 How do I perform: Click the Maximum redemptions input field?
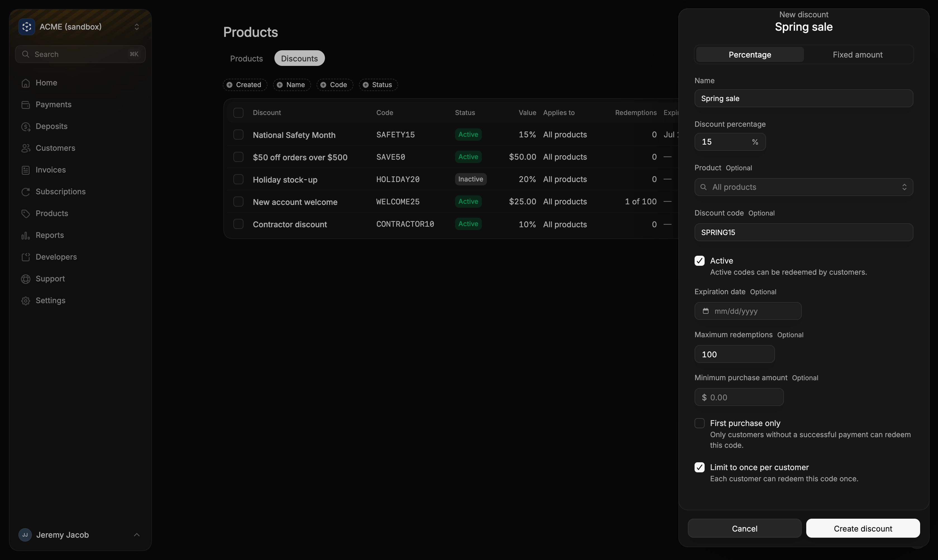(x=734, y=354)
